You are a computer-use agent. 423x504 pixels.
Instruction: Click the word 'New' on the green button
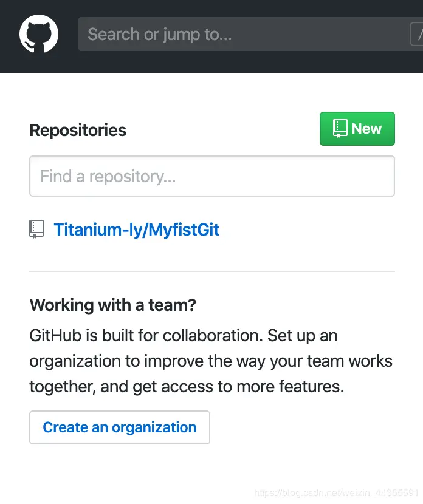tap(366, 129)
